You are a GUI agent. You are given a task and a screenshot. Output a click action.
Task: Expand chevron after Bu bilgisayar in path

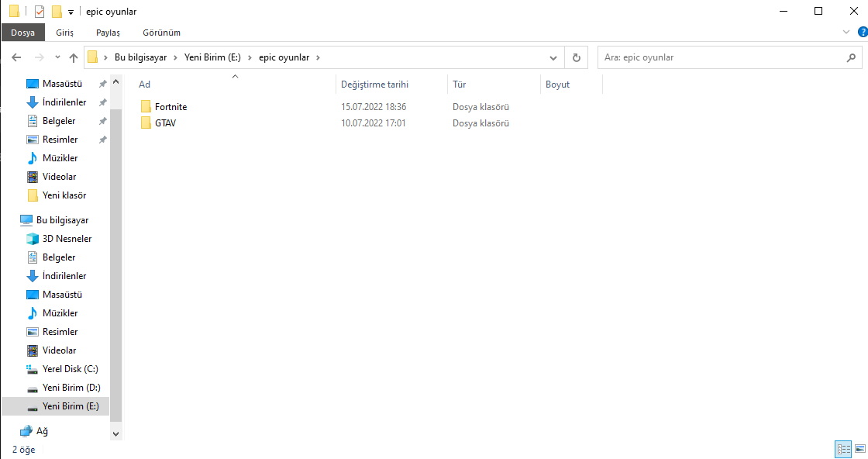click(x=175, y=57)
